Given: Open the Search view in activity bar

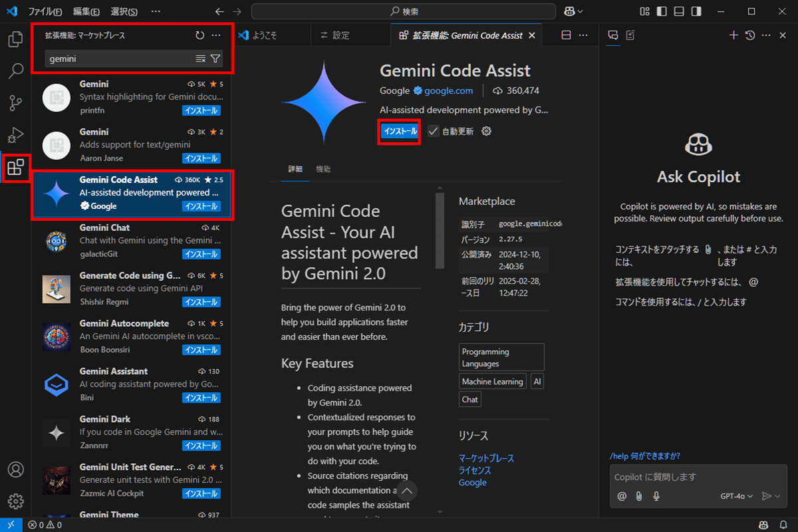Looking at the screenshot, I should [x=15, y=70].
